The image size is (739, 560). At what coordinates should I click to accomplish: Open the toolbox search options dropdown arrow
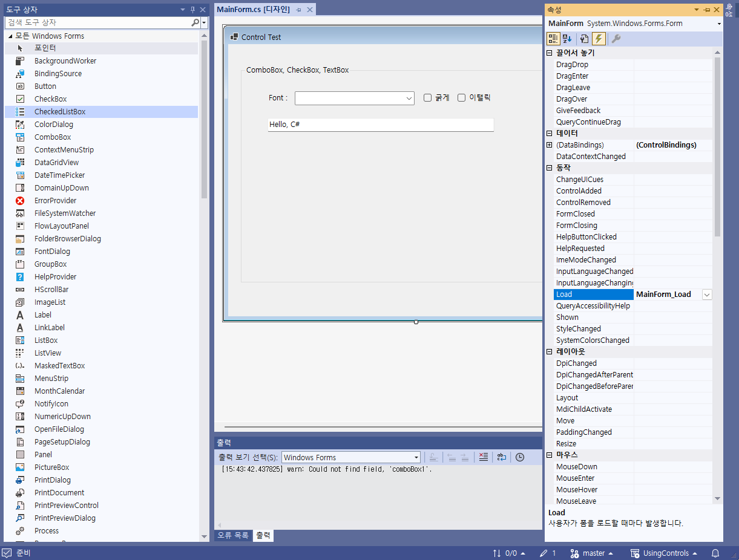pyautogui.click(x=204, y=22)
